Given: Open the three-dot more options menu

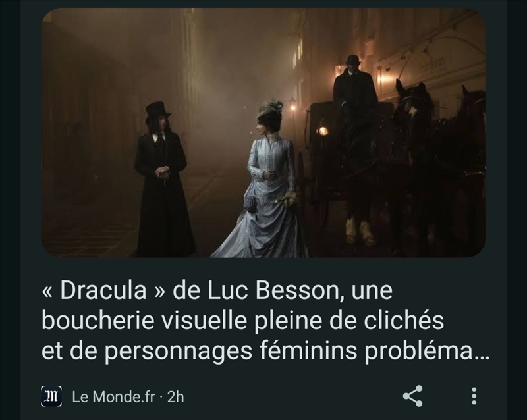Looking at the screenshot, I should click(474, 396).
